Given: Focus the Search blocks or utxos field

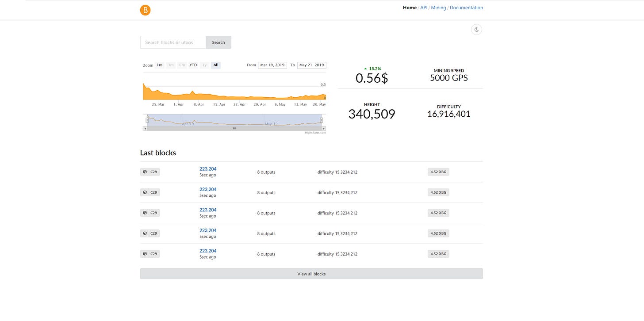Looking at the screenshot, I should point(173,42).
